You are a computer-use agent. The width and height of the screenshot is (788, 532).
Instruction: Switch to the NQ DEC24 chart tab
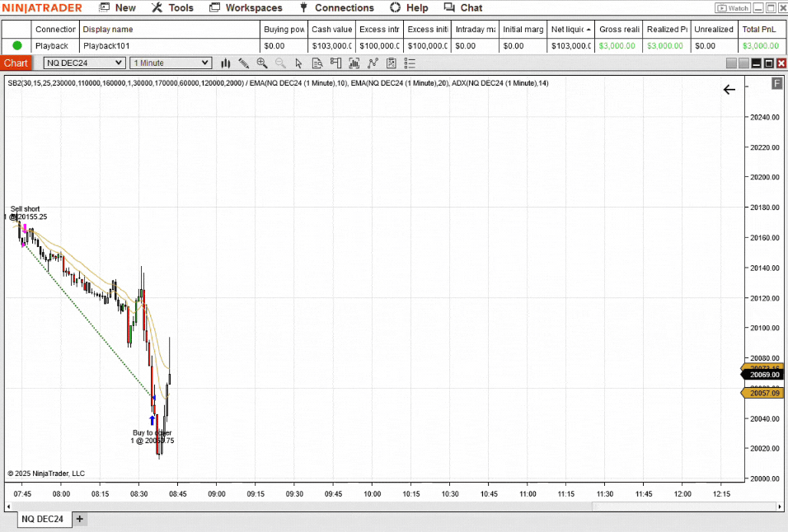pyautogui.click(x=43, y=519)
